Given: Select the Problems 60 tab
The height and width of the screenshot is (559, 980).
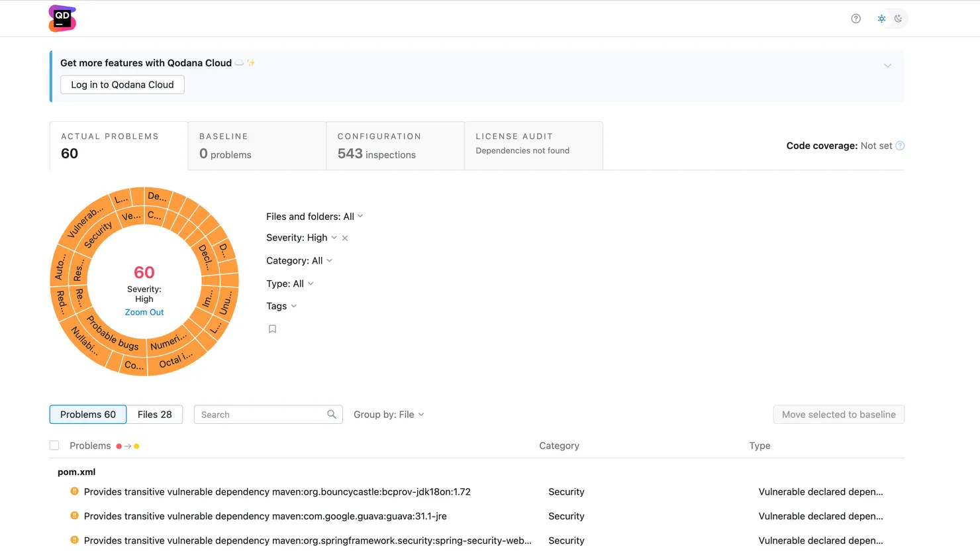Looking at the screenshot, I should coord(88,415).
